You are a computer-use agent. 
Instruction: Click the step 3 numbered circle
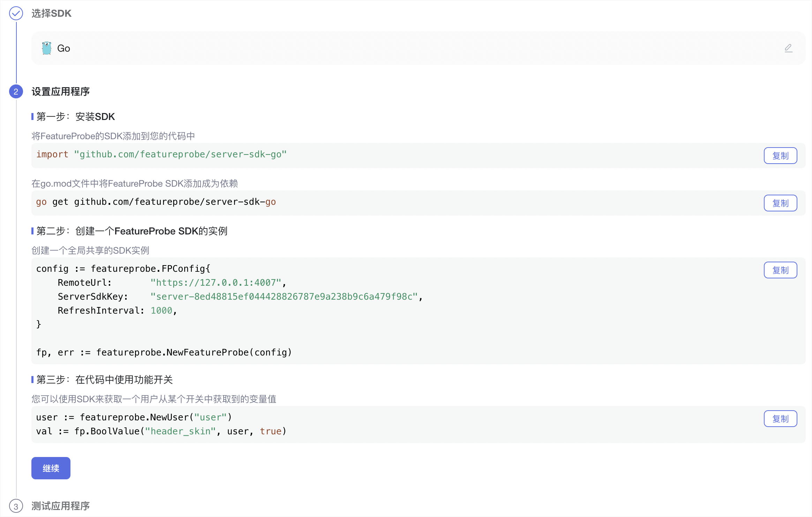pos(16,506)
